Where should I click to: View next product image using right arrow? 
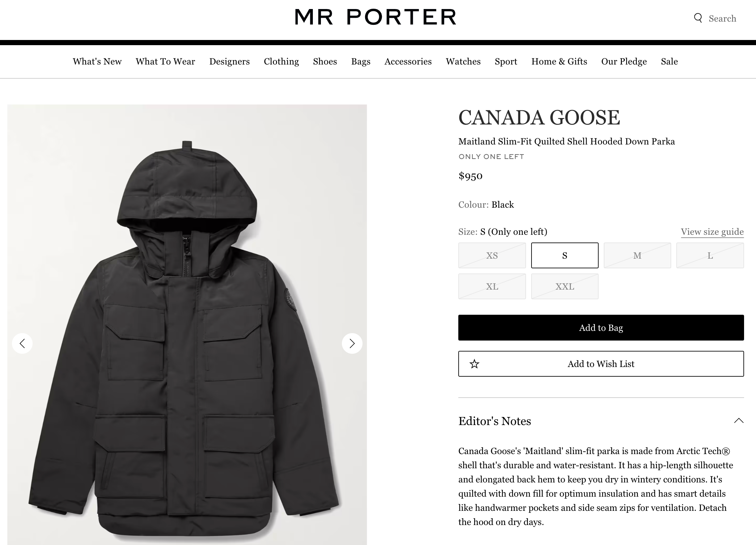(x=352, y=343)
